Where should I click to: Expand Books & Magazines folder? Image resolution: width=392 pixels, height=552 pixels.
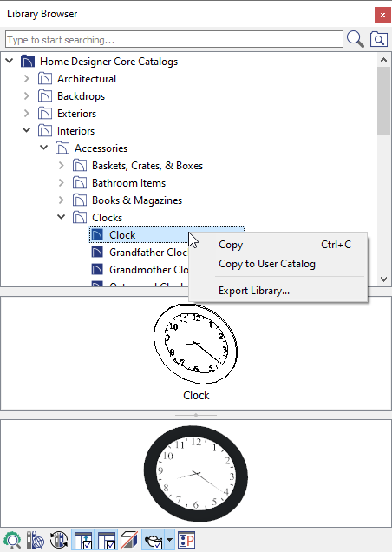pos(62,200)
